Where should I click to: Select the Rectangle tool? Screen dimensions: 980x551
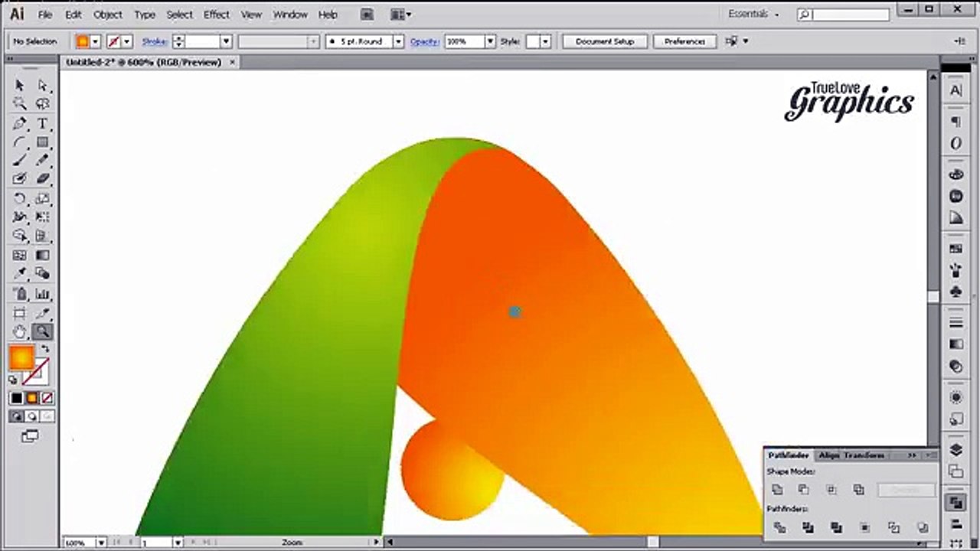[x=43, y=142]
